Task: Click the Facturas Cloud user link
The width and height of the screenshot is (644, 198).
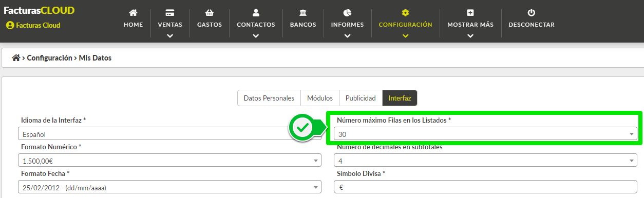Action: tap(38, 25)
